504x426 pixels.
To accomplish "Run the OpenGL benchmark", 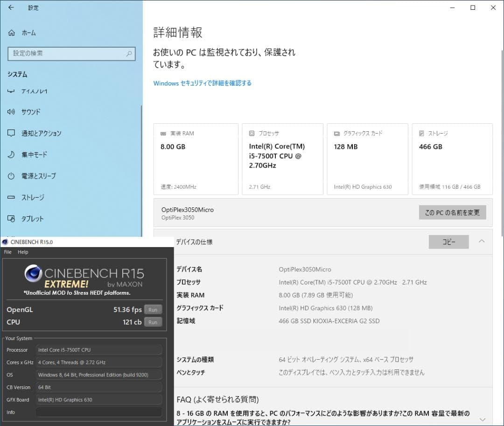I will 153,310.
